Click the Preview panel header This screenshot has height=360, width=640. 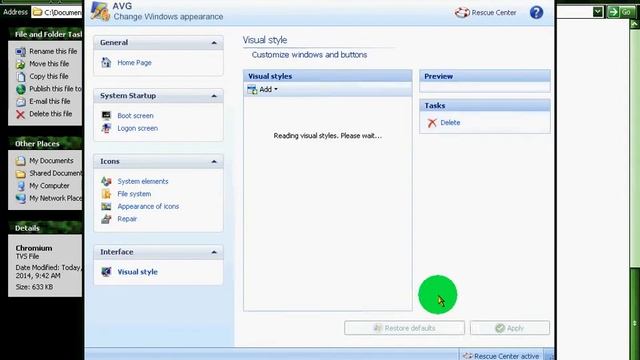tap(485, 76)
